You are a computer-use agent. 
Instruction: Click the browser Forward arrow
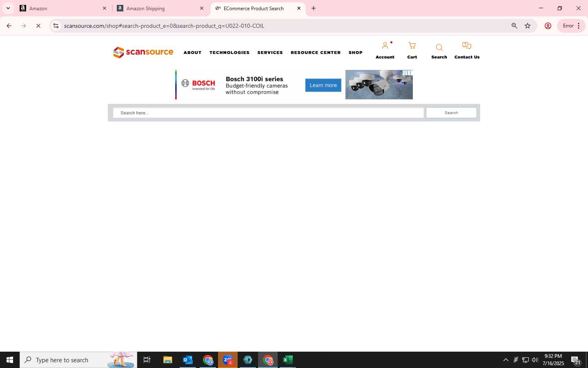tap(24, 26)
